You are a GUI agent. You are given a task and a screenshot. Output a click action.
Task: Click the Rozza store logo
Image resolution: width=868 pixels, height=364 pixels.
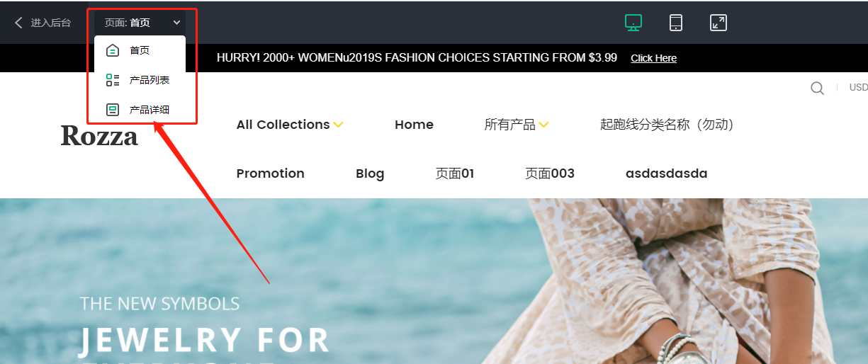coord(99,135)
